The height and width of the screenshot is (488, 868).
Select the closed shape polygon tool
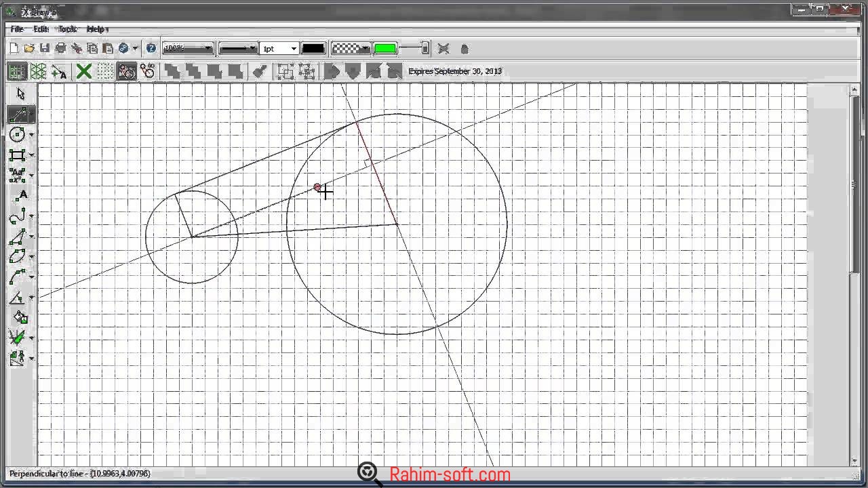coord(18,257)
